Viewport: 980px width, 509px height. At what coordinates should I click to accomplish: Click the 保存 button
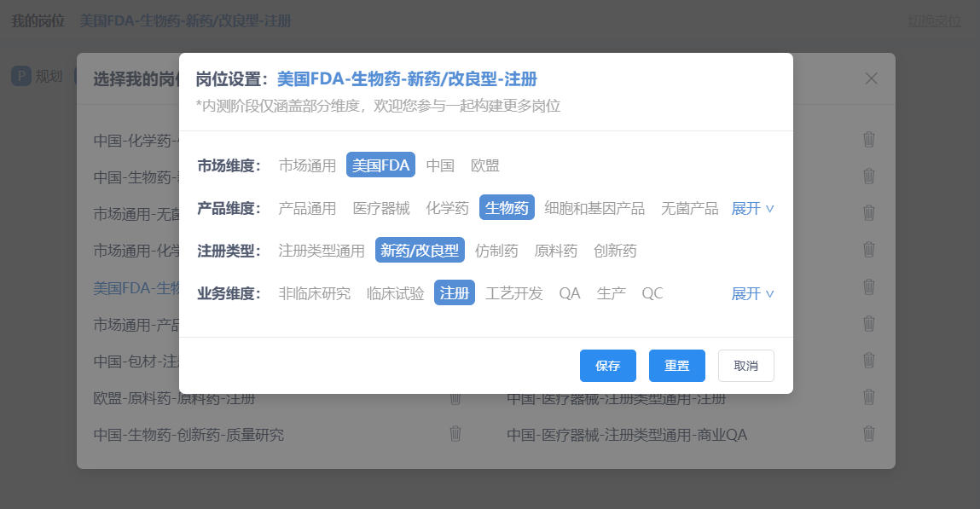pyautogui.click(x=608, y=366)
